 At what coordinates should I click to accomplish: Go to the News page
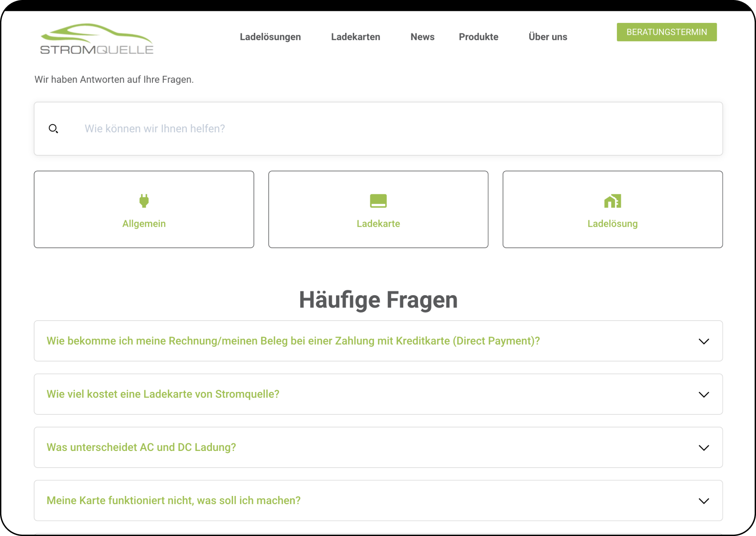pyautogui.click(x=422, y=37)
